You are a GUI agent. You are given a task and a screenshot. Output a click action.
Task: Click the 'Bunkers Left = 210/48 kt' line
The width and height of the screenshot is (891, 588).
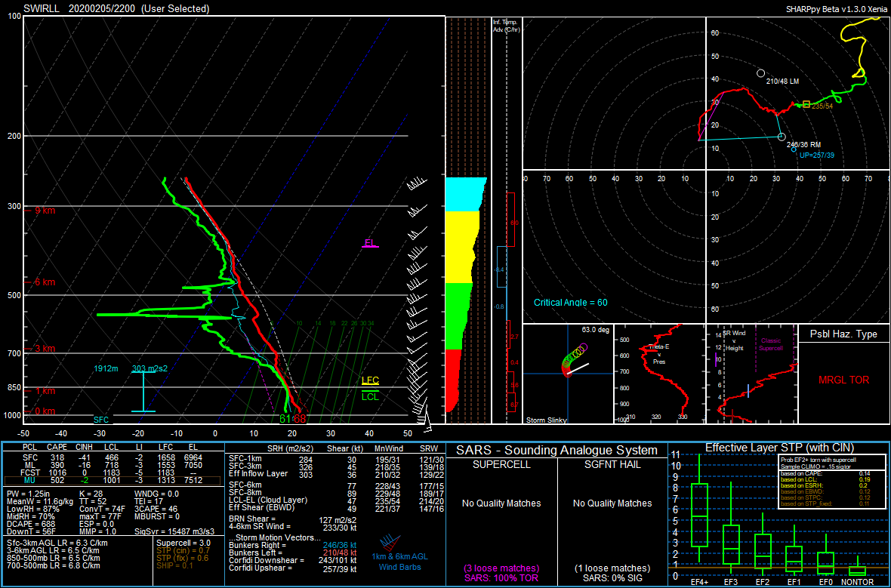point(293,553)
